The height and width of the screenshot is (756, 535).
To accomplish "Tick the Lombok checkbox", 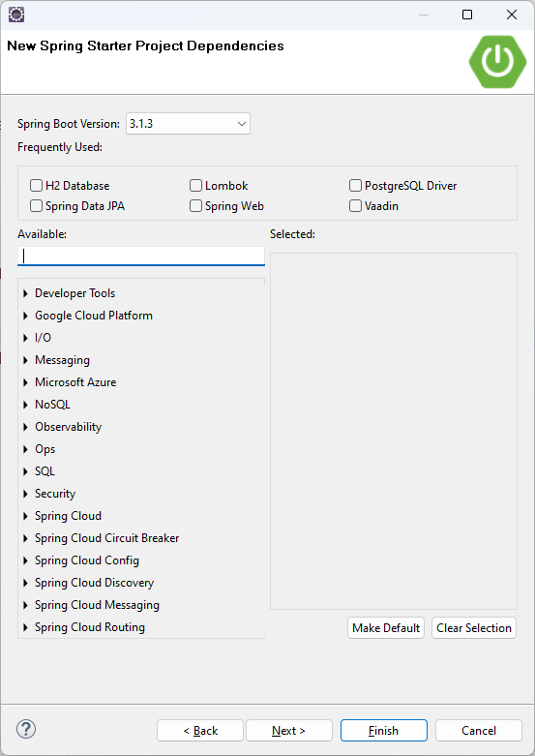I will (x=195, y=185).
